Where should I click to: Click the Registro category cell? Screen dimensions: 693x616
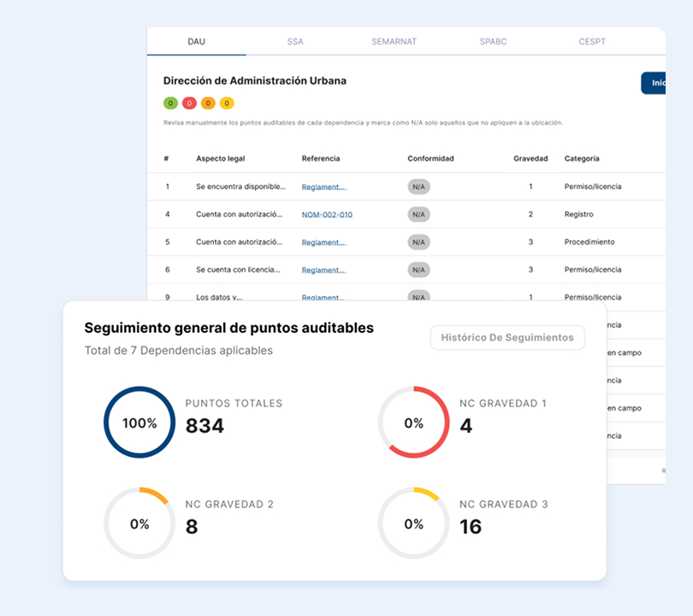[x=578, y=215]
